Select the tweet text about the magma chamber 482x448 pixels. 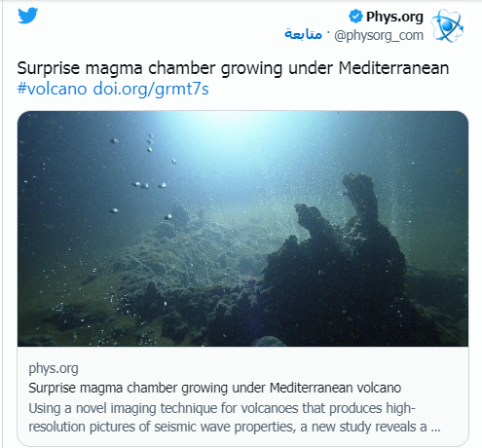tap(233, 68)
